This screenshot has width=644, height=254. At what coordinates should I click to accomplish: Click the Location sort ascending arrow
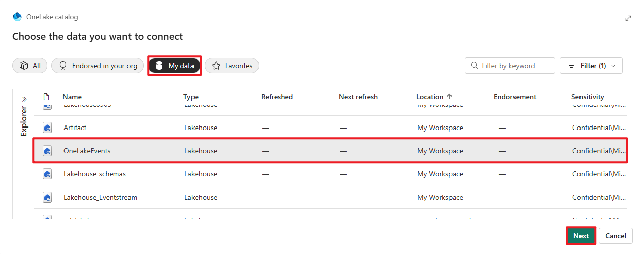(x=449, y=97)
